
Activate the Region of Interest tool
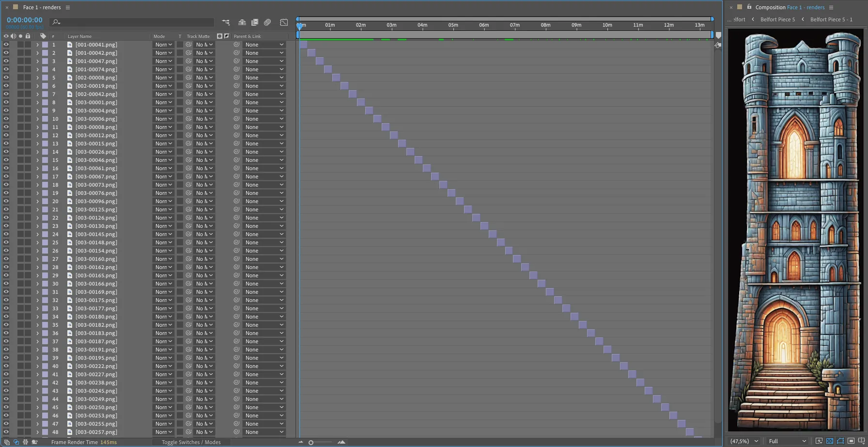coord(852,441)
